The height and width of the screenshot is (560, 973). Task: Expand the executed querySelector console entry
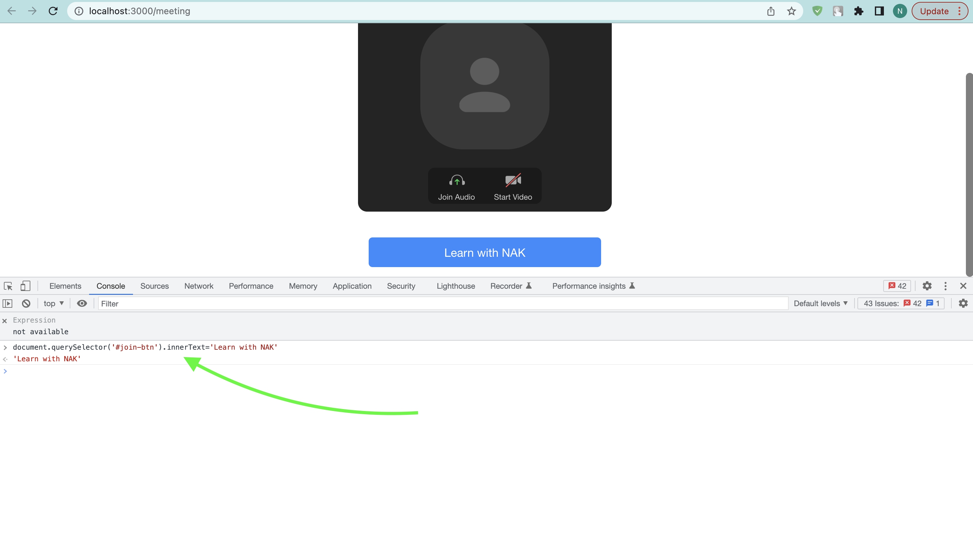tap(5, 347)
